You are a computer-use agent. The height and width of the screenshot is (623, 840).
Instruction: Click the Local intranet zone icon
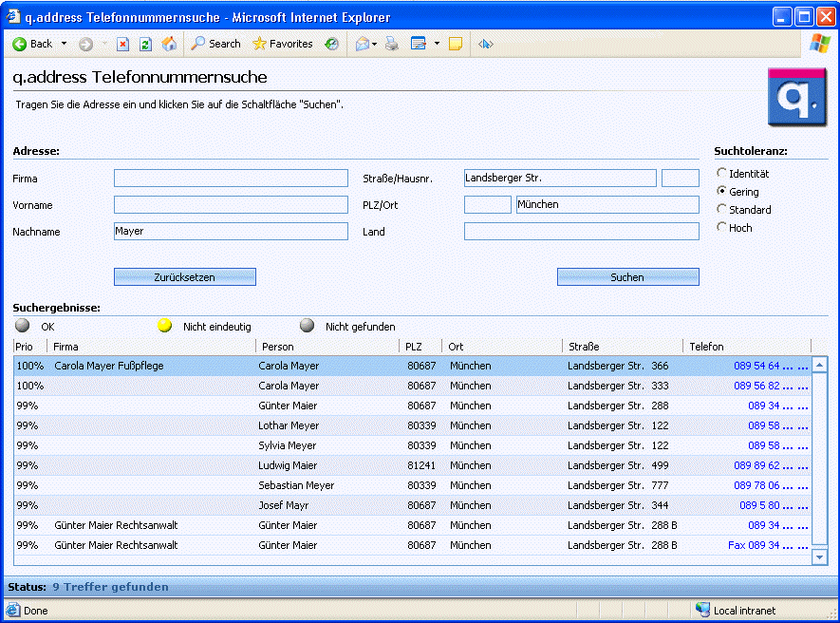click(x=702, y=610)
